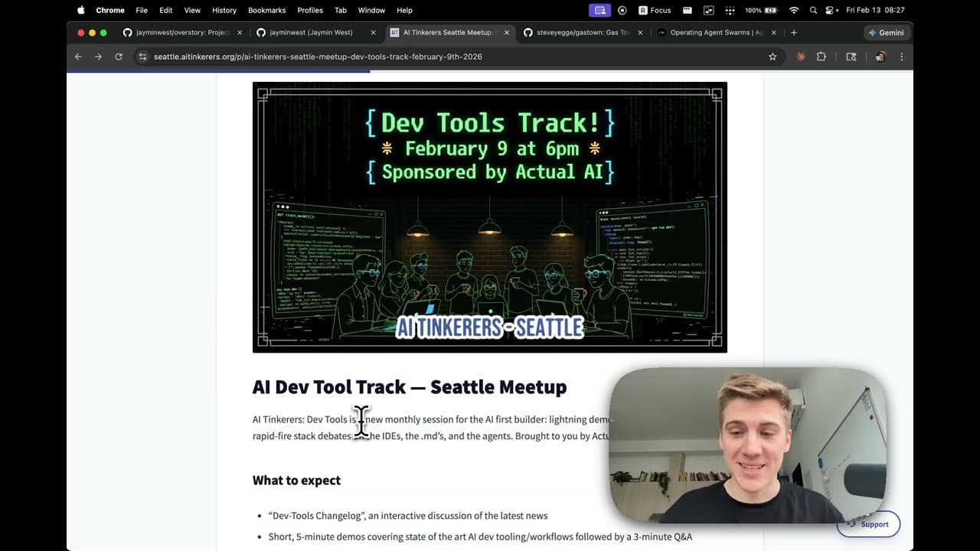
Task: Click the Dev Tools Track banner image
Action: click(x=489, y=217)
